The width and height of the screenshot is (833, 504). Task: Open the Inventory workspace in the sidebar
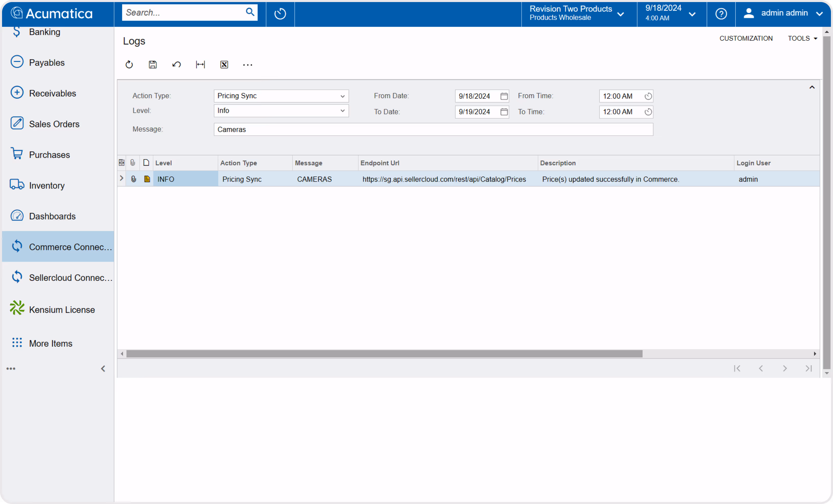47,185
